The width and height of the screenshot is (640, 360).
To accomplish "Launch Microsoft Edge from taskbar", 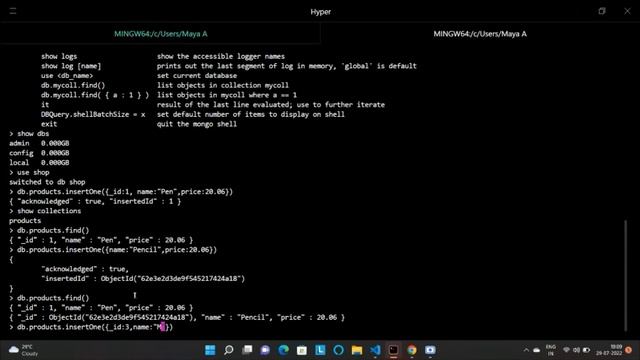I will [x=284, y=350].
